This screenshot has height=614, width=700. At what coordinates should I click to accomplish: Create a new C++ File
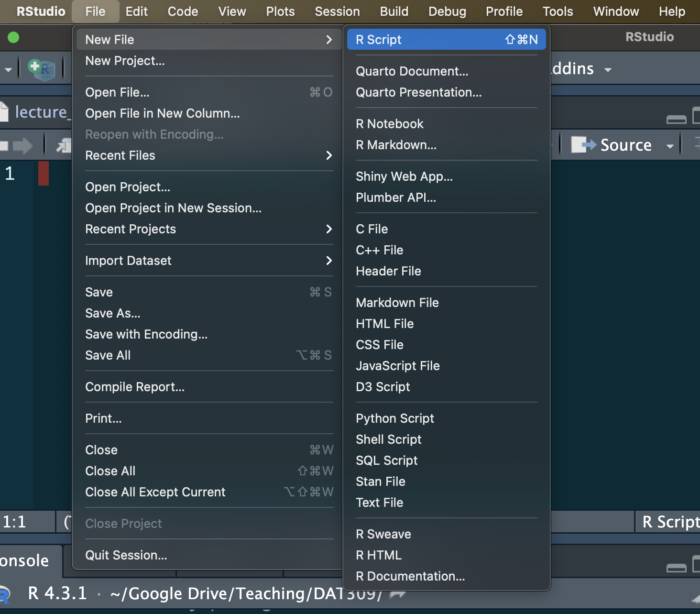(447, 250)
